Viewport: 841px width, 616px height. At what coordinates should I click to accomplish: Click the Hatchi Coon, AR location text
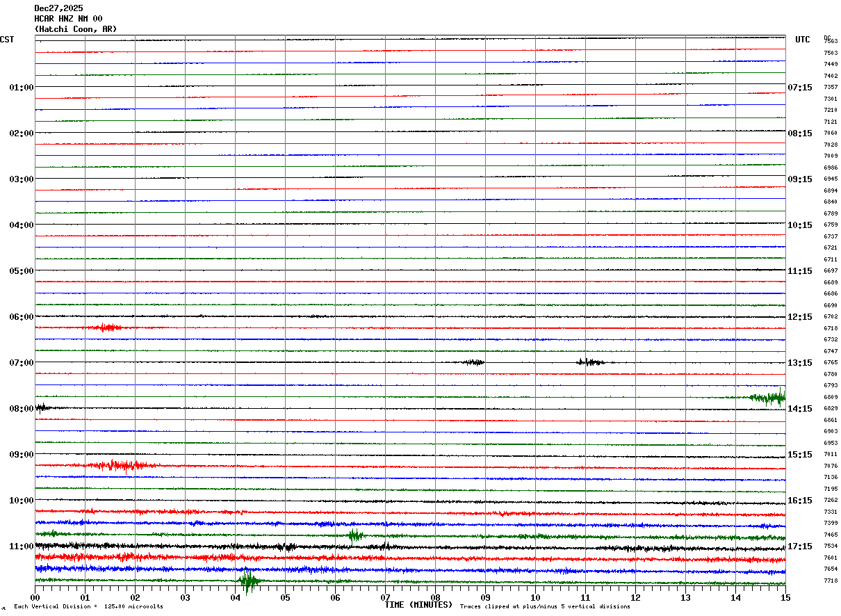[76, 29]
